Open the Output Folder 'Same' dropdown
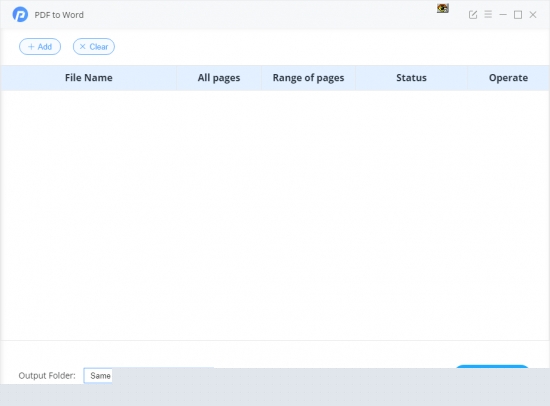The width and height of the screenshot is (550, 406). coord(98,376)
